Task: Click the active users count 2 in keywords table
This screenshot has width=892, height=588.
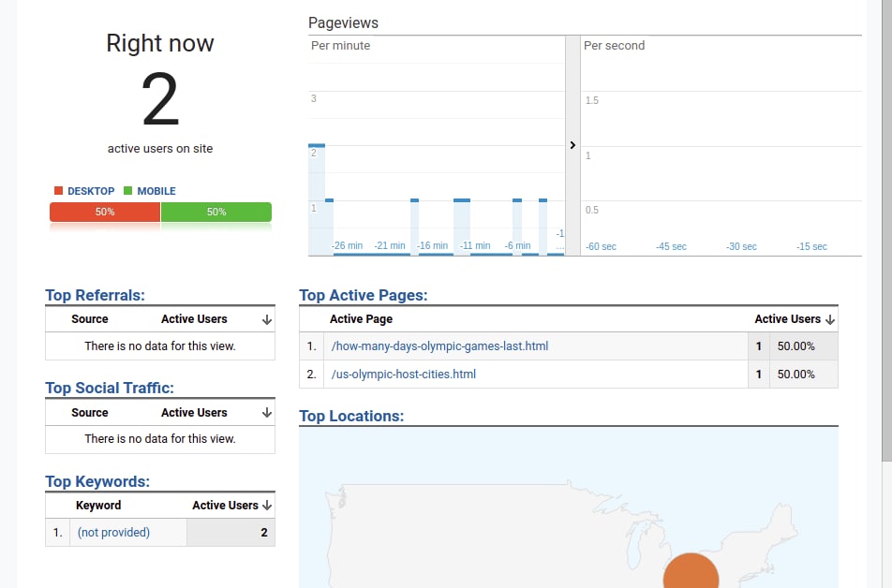Action: click(x=264, y=532)
